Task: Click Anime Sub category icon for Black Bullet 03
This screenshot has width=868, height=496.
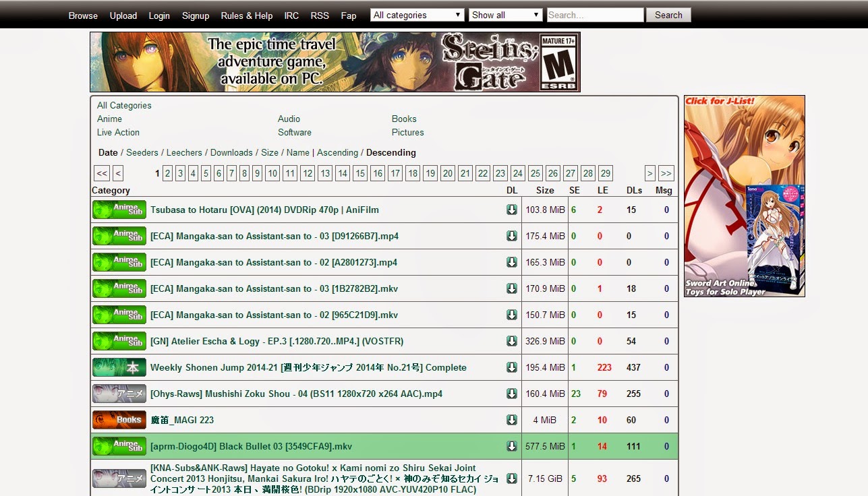Action: [x=119, y=446]
